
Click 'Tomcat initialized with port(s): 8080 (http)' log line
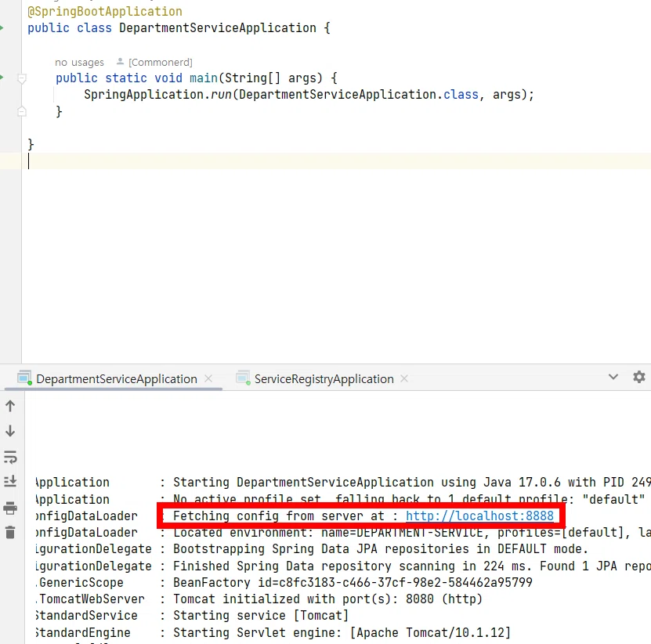pos(327,599)
